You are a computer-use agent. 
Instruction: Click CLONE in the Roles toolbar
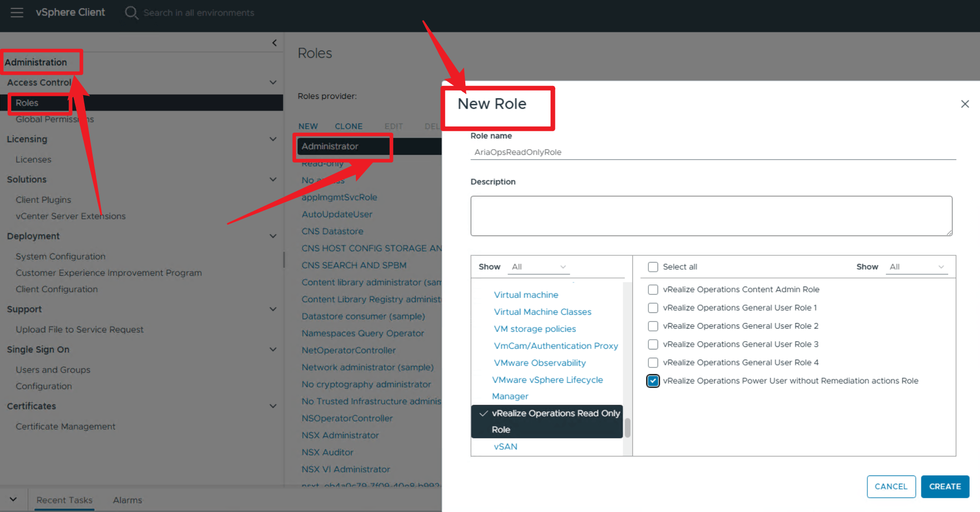tap(349, 126)
